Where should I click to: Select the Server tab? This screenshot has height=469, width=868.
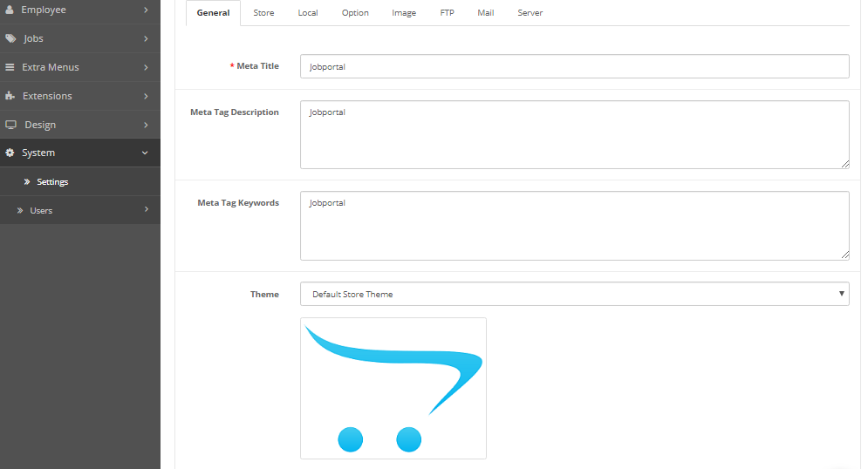click(x=530, y=13)
